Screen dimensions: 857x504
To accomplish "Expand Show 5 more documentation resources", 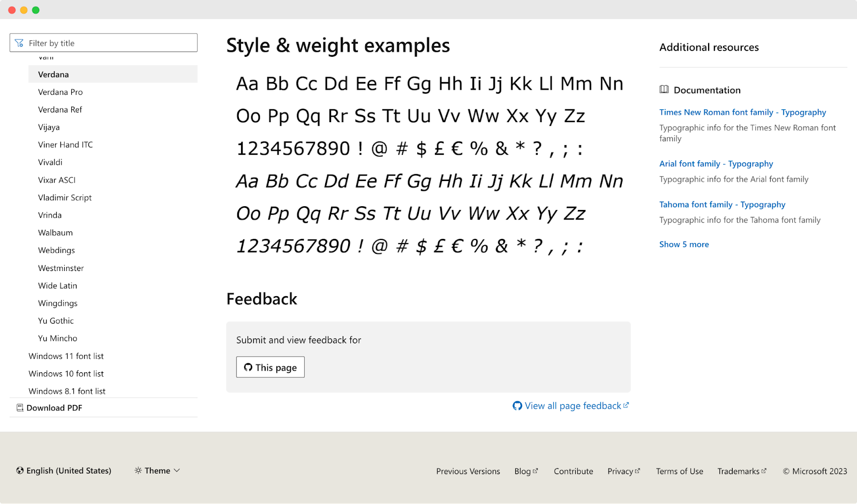I will (684, 244).
